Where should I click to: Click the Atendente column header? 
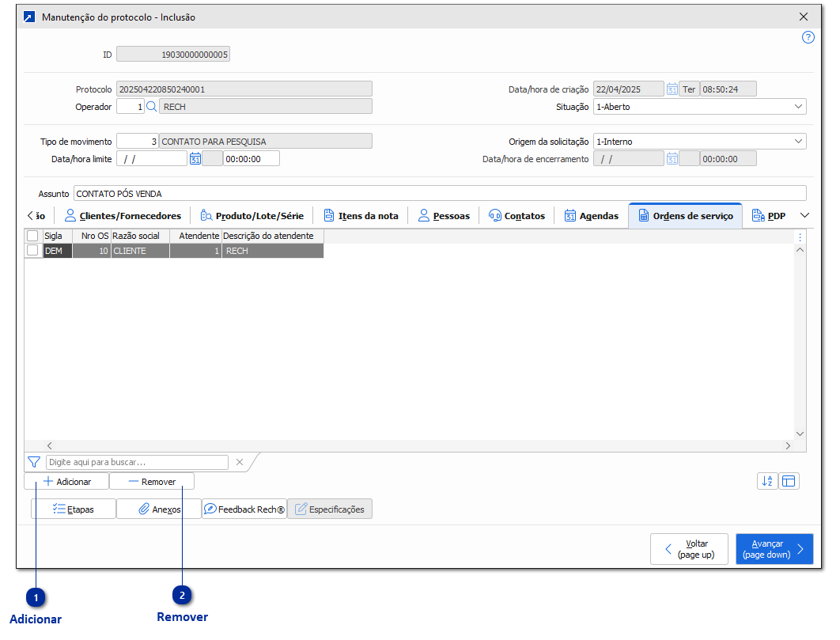tap(195, 236)
